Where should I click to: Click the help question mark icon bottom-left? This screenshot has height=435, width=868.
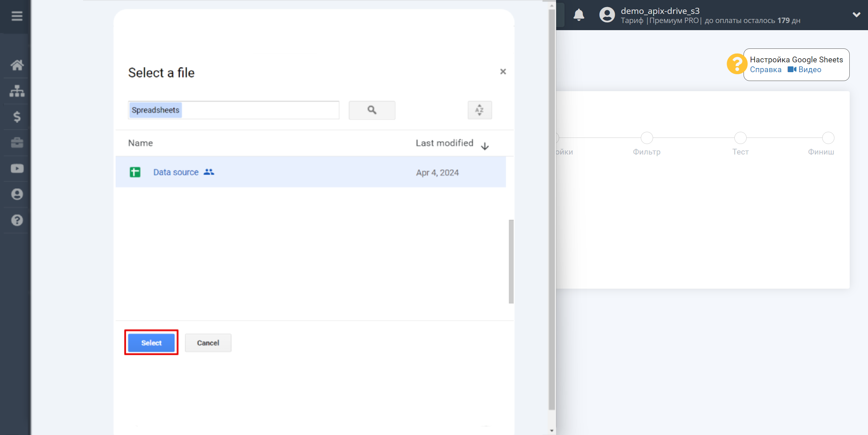(17, 220)
